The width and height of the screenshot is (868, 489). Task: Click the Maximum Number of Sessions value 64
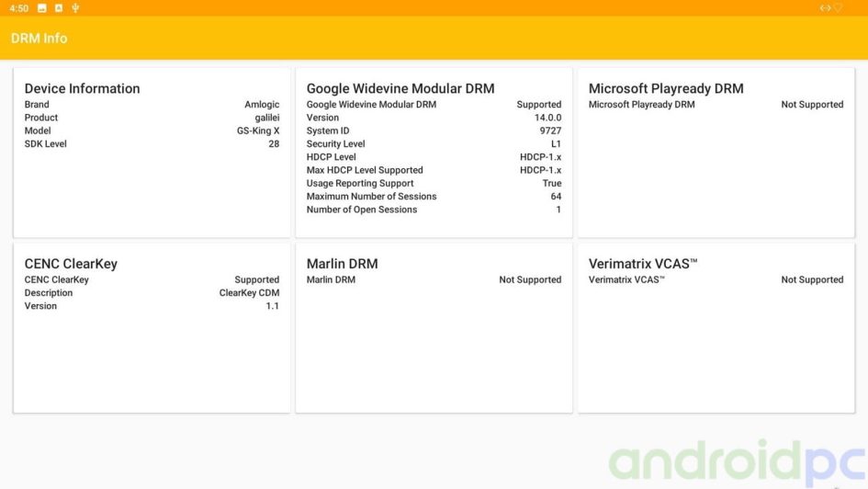pos(556,196)
